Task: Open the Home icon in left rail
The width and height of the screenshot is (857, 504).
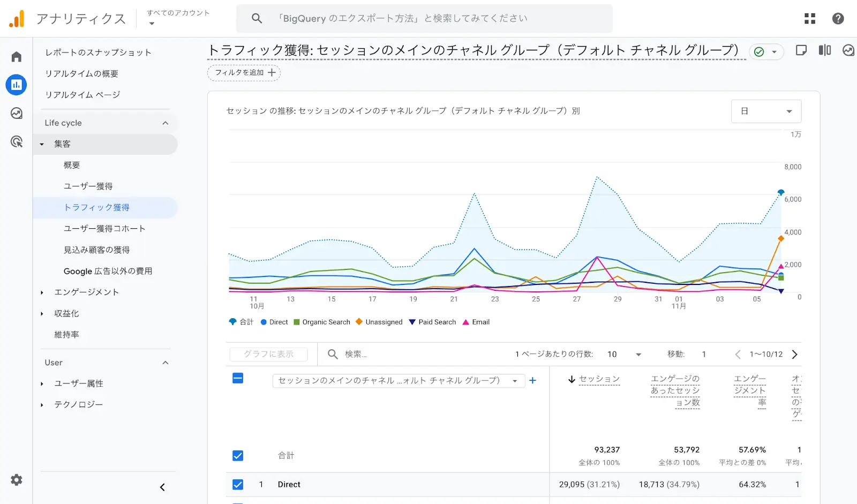Action: (17, 57)
